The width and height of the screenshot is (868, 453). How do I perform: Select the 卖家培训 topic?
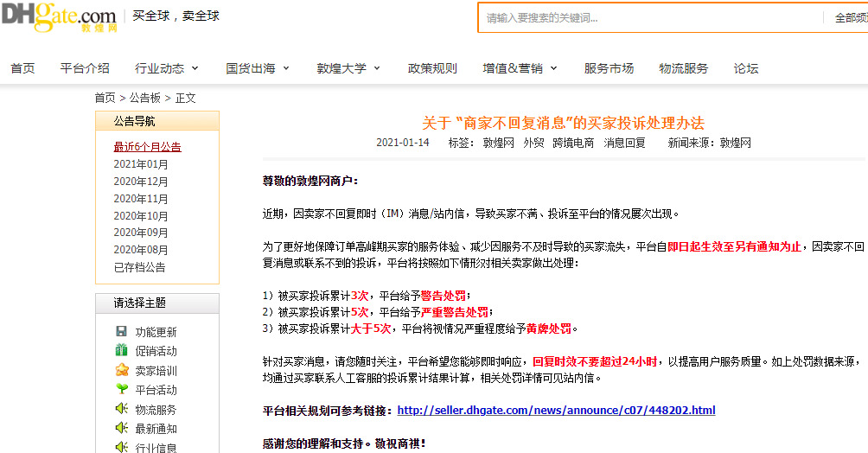click(x=156, y=371)
